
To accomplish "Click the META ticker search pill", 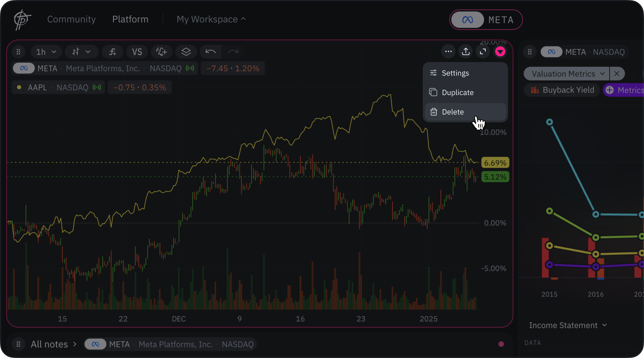I will tap(486, 20).
